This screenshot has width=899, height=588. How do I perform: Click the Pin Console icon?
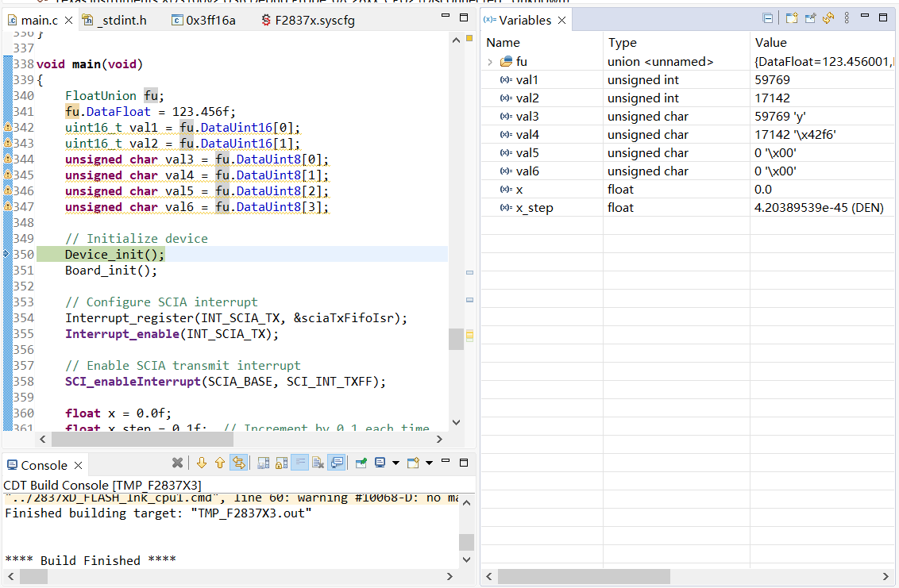point(361,463)
